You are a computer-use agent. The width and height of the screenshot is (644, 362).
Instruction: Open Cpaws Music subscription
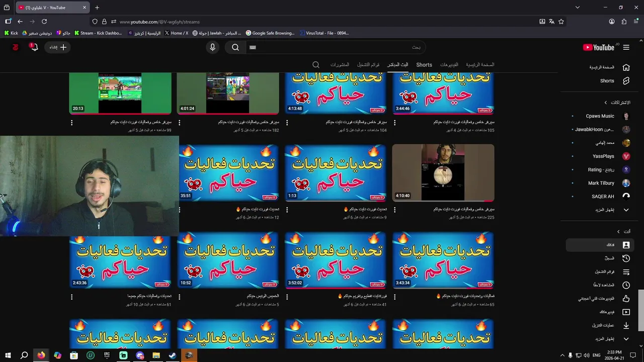tap(601, 116)
